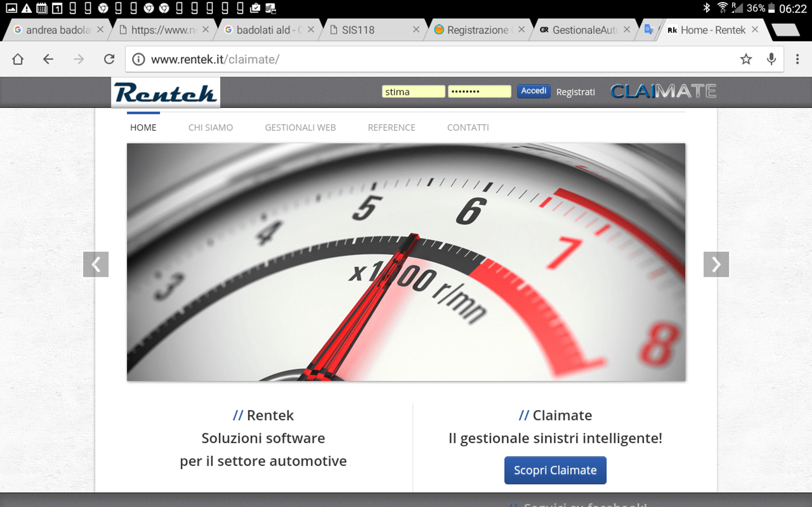Click the Scopri Claimate button
The image size is (812, 507).
pyautogui.click(x=555, y=470)
